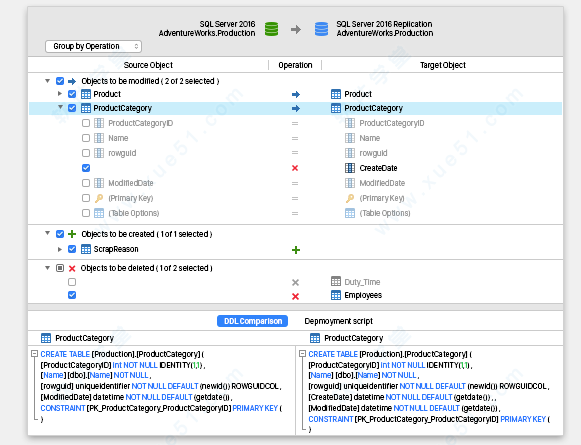Viewport: 581px width, 445px height.
Task: Click the blue target database icon
Action: click(x=321, y=29)
